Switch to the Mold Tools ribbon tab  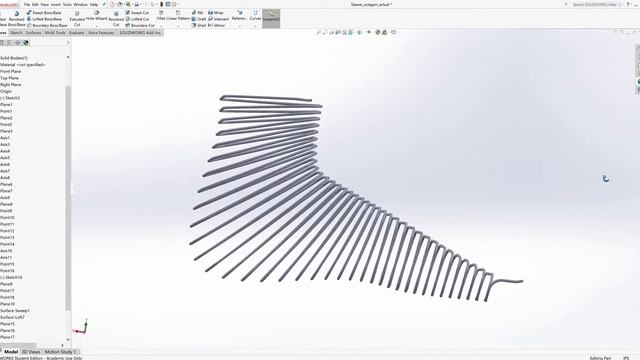point(55,33)
